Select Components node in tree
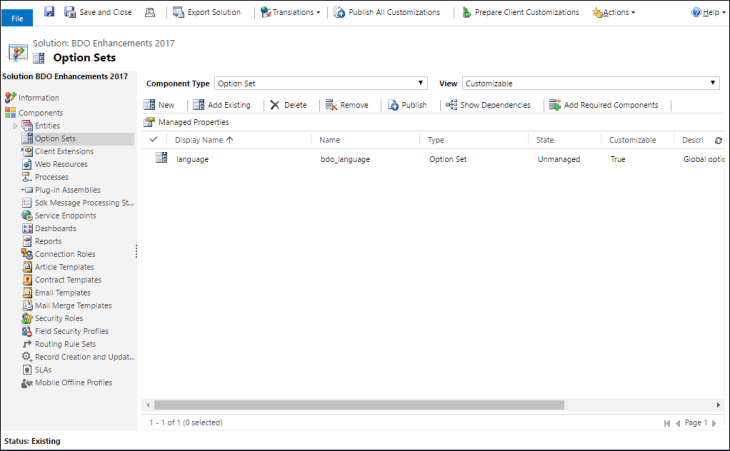730x451 pixels. coord(34,113)
